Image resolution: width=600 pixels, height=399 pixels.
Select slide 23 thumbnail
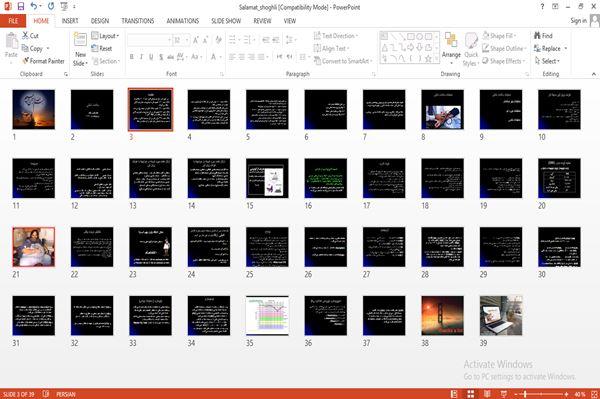[x=150, y=247]
